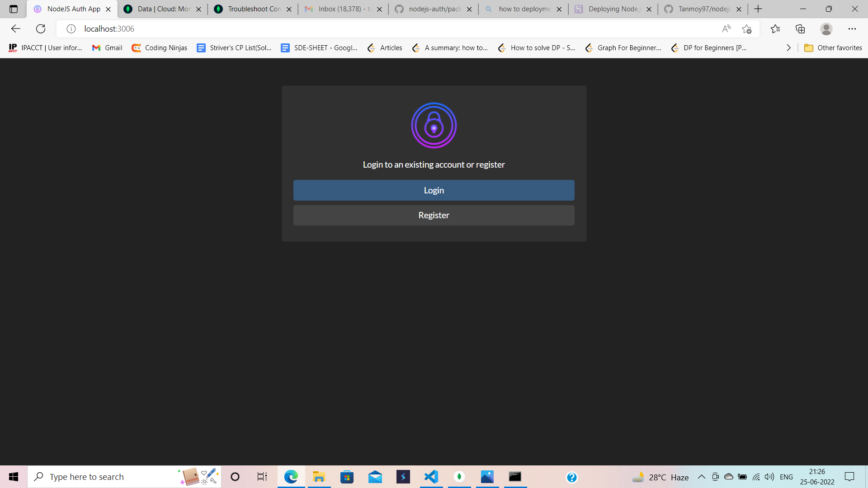Toggle Task View from the taskbar
868x488 pixels.
[262, 477]
